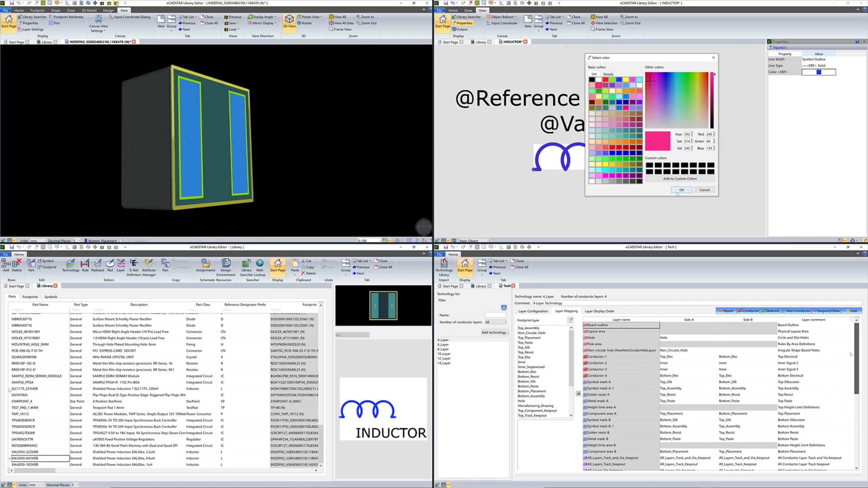The image size is (868, 488).
Task: Switch to the Layer Display Order tab
Action: [599, 311]
